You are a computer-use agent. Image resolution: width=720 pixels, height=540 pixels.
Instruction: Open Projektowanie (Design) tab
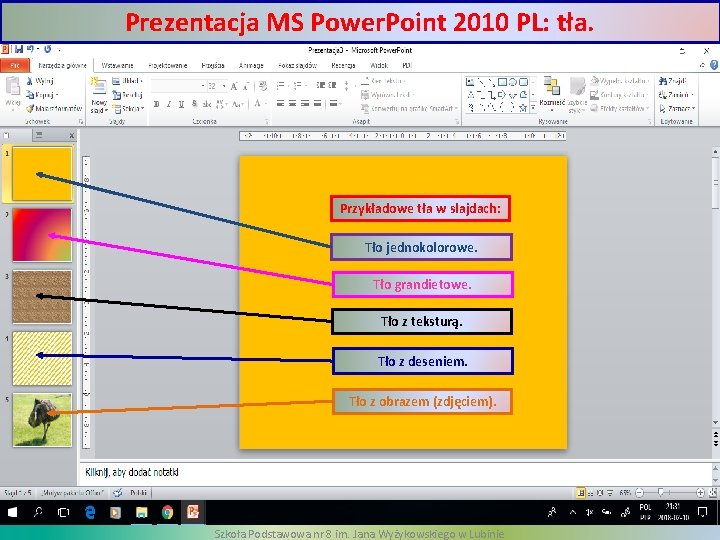point(168,65)
